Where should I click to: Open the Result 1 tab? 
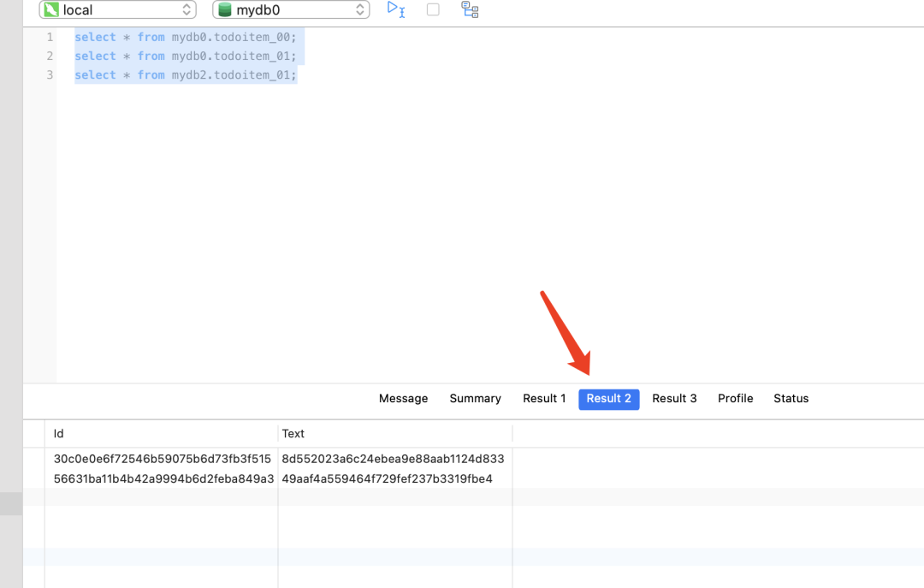point(544,399)
